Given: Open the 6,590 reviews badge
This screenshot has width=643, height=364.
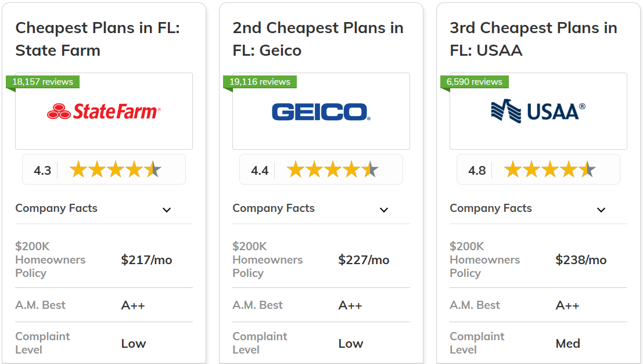Looking at the screenshot, I should (x=475, y=82).
